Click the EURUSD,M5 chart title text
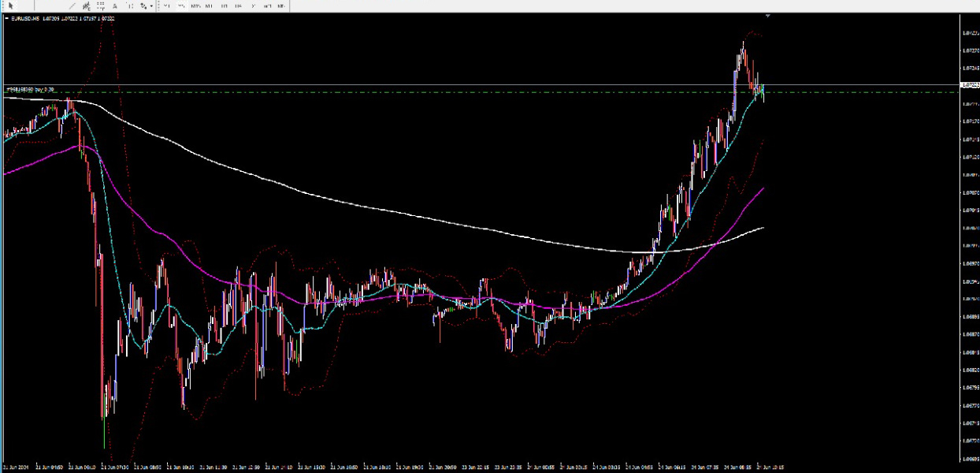Image resolution: width=980 pixels, height=473 pixels. point(25,18)
